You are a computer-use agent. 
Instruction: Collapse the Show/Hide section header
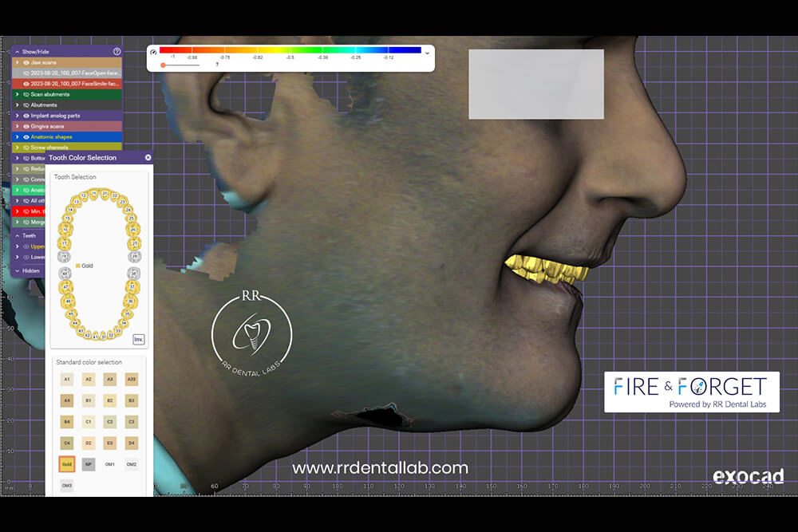click(x=16, y=51)
